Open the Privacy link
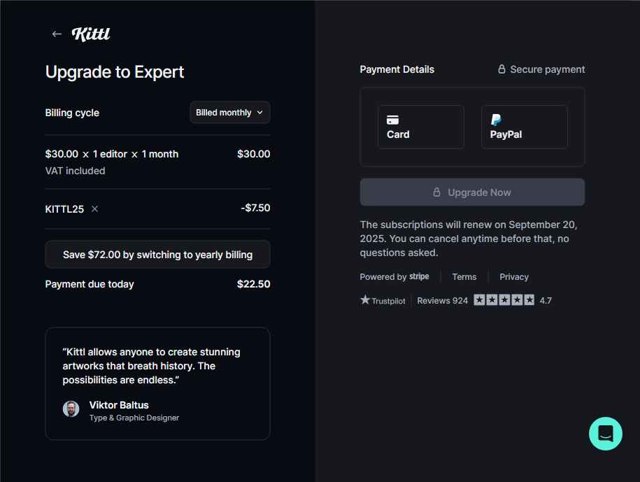This screenshot has height=482, width=640. (514, 277)
